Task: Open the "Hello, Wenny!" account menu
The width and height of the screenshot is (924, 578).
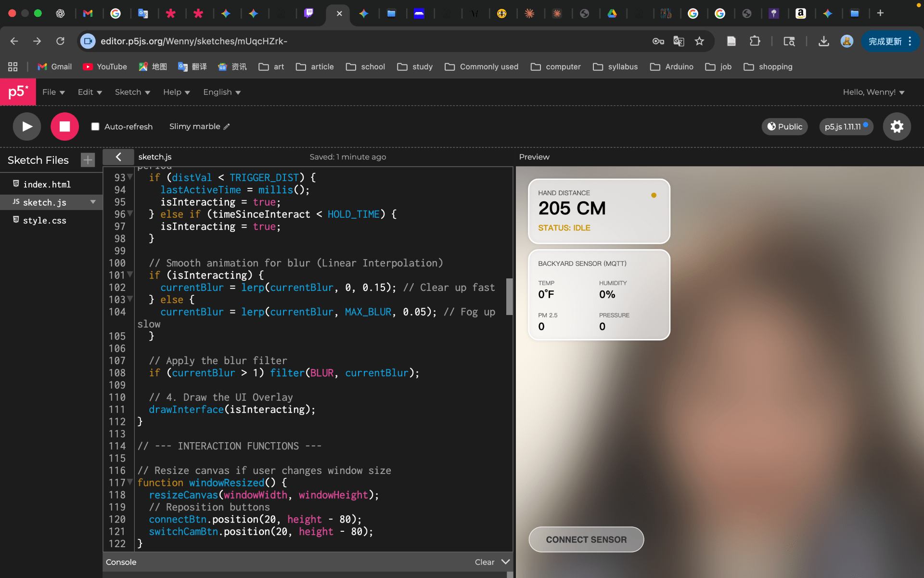Action: (x=873, y=92)
